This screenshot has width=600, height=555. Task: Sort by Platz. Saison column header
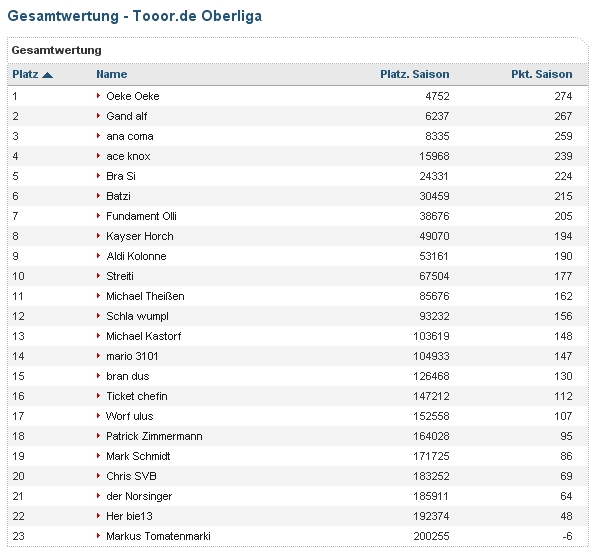(414, 74)
